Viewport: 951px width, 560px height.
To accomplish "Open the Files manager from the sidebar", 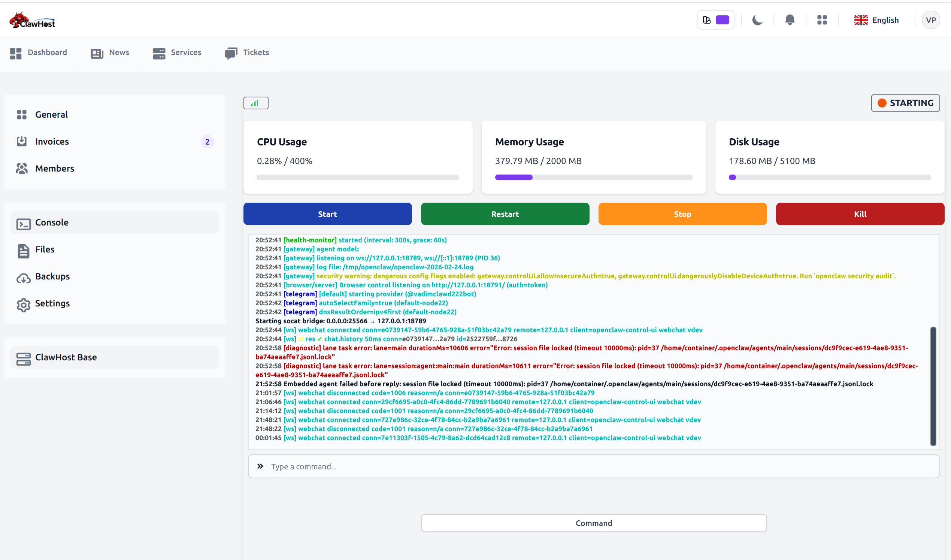I will click(45, 249).
